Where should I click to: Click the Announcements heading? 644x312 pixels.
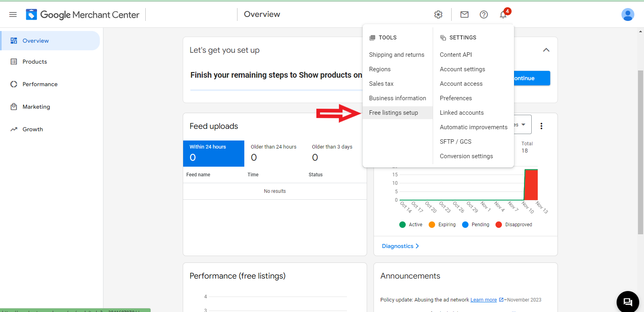410,276
